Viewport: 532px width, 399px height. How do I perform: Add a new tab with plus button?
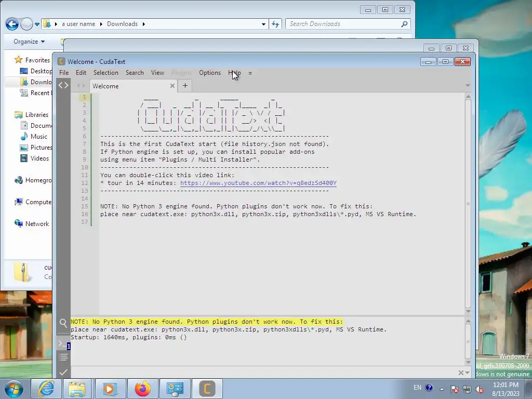[185, 86]
